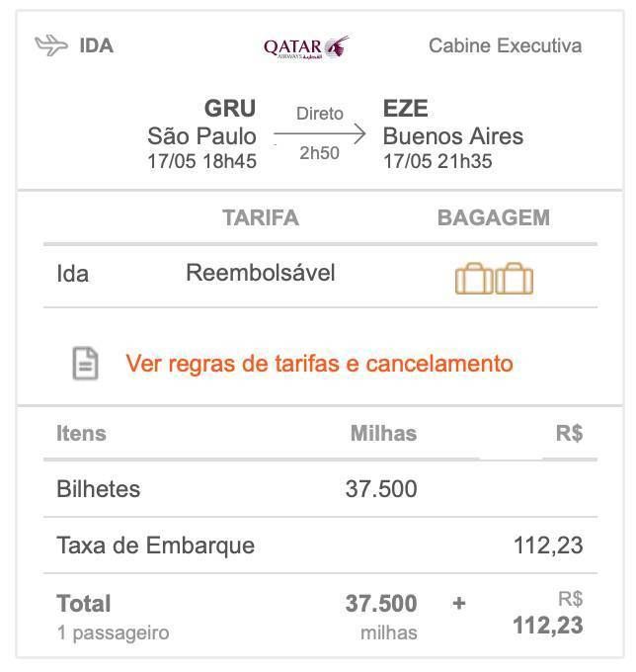Click the second baggage suitcase icon
The width and height of the screenshot is (636, 672).
514,279
